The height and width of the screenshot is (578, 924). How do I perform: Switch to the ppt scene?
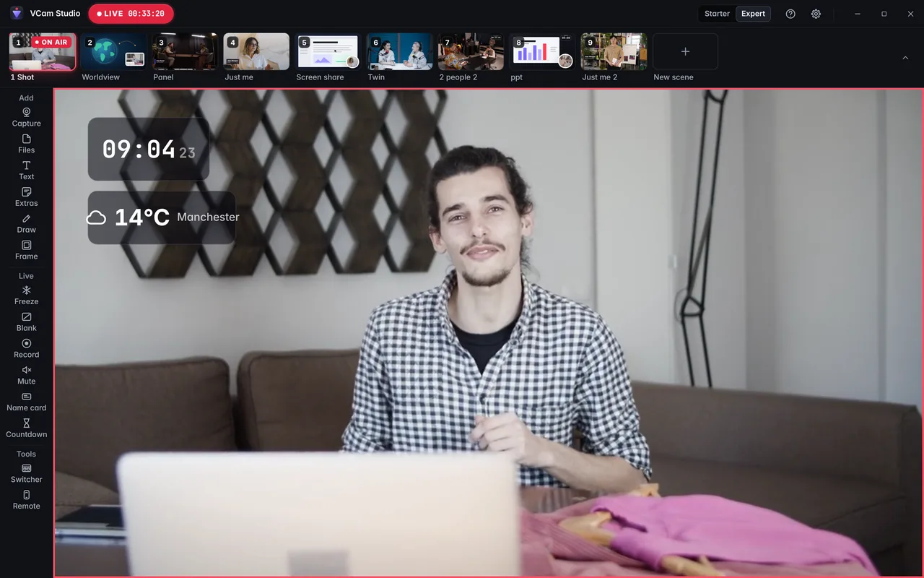tap(543, 51)
